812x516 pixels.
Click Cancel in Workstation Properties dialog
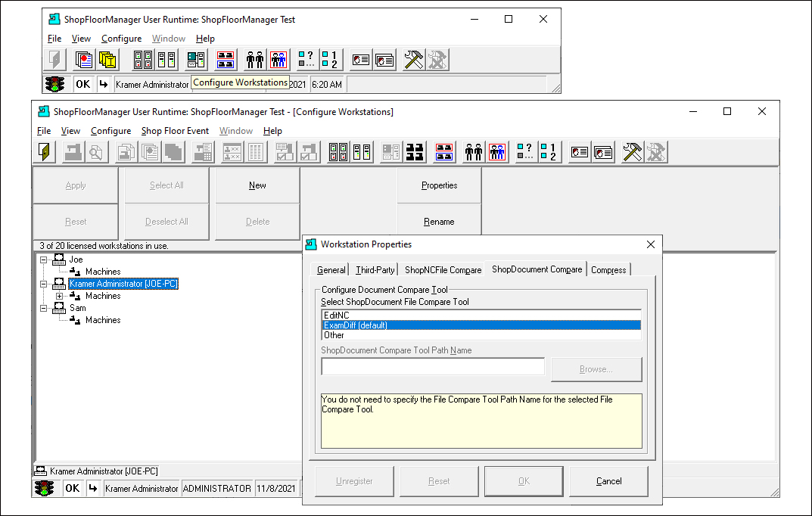pyautogui.click(x=608, y=481)
